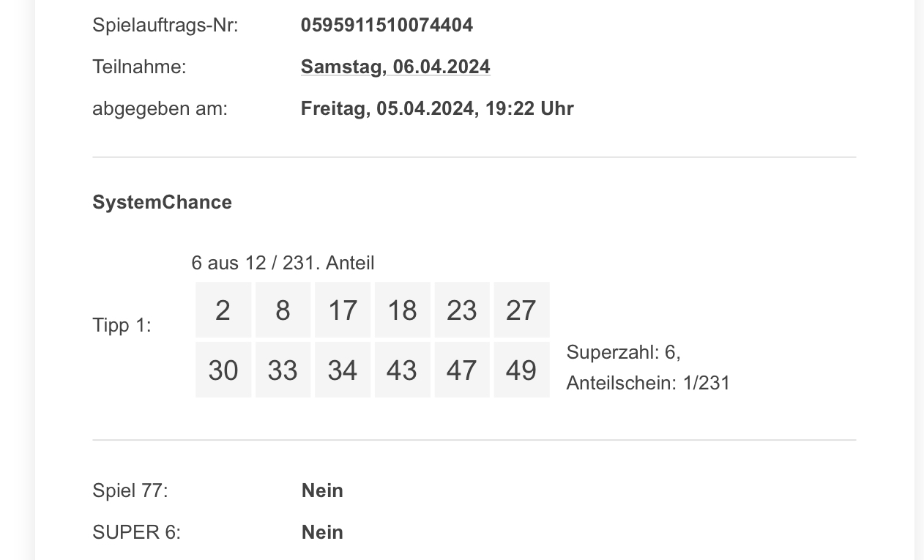Click the Superzahl: 6 text
Viewport: 924px width, 560px height.
coord(623,352)
